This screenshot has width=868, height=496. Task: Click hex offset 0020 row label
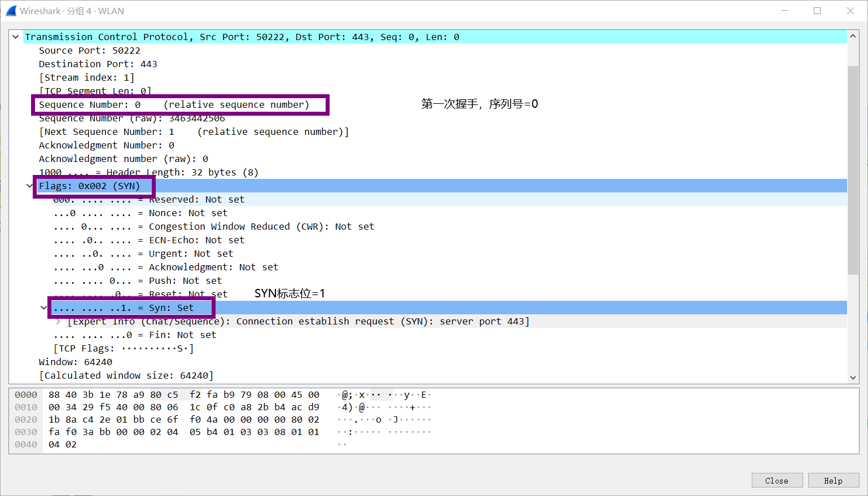click(x=26, y=420)
